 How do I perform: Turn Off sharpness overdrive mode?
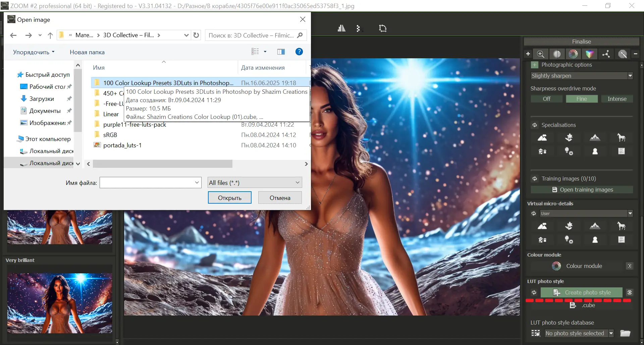click(x=546, y=98)
